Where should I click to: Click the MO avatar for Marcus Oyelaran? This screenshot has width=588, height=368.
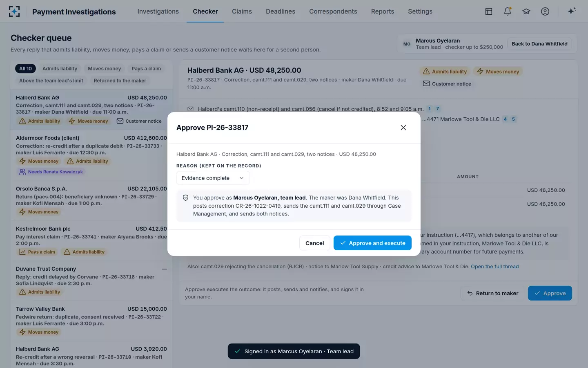point(407,44)
